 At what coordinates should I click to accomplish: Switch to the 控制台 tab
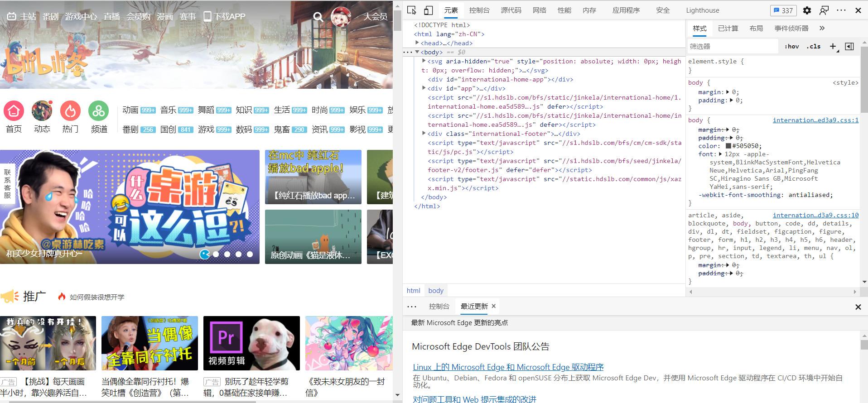point(479,10)
